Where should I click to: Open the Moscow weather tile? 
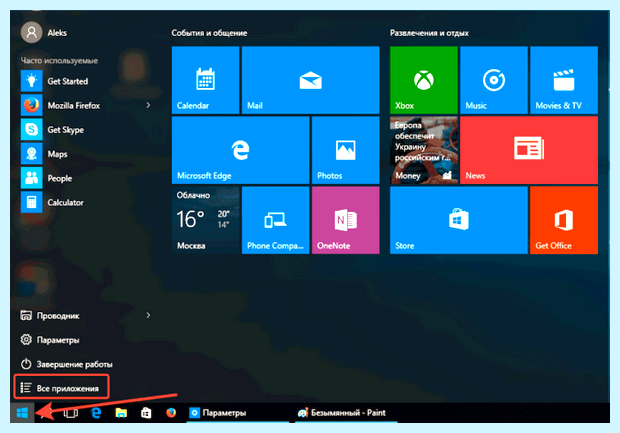pyautogui.click(x=205, y=220)
